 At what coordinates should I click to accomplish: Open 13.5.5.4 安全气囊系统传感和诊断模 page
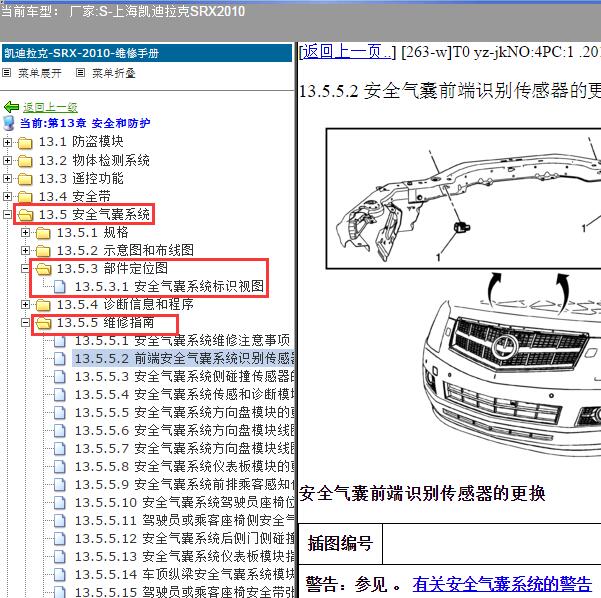click(x=184, y=394)
